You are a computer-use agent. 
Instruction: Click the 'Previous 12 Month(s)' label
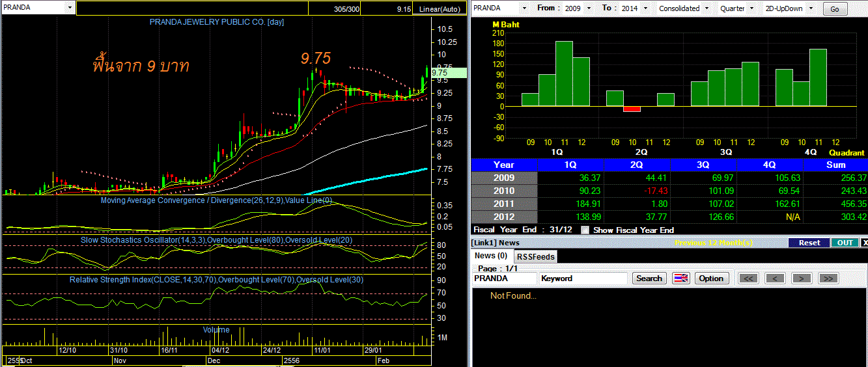coord(715,243)
